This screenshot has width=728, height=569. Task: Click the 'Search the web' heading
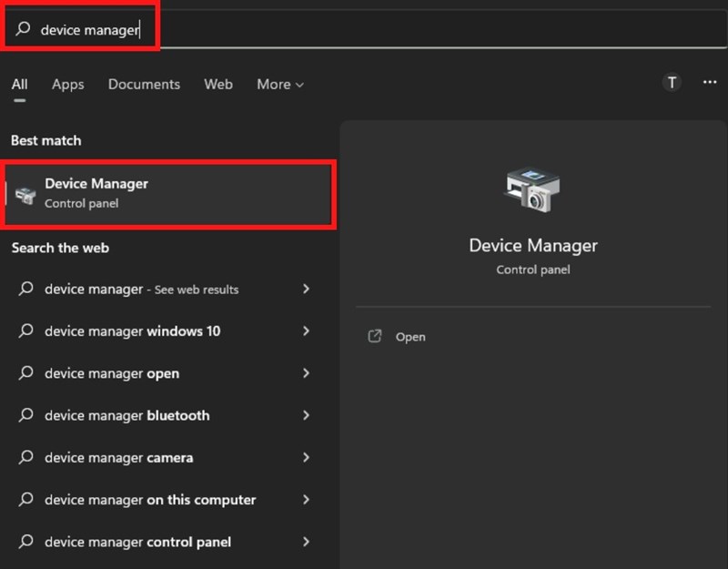pos(60,248)
